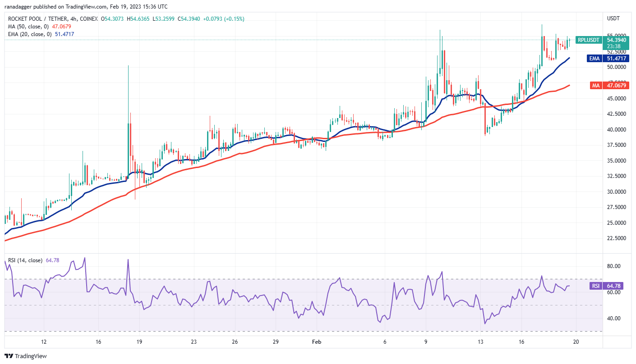Image resolution: width=636 pixels, height=364 pixels.
Task: Select the EMA (20, close, 0) indicator legend
Action: (x=40, y=34)
